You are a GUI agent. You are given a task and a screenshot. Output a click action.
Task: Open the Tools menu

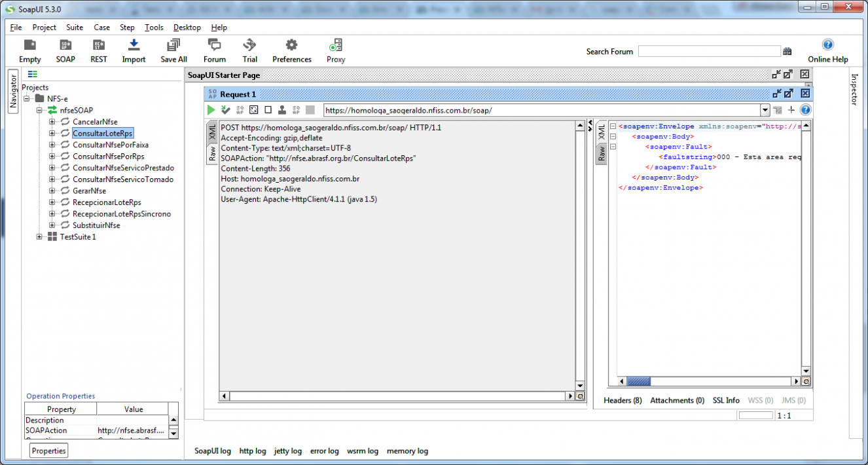click(154, 28)
